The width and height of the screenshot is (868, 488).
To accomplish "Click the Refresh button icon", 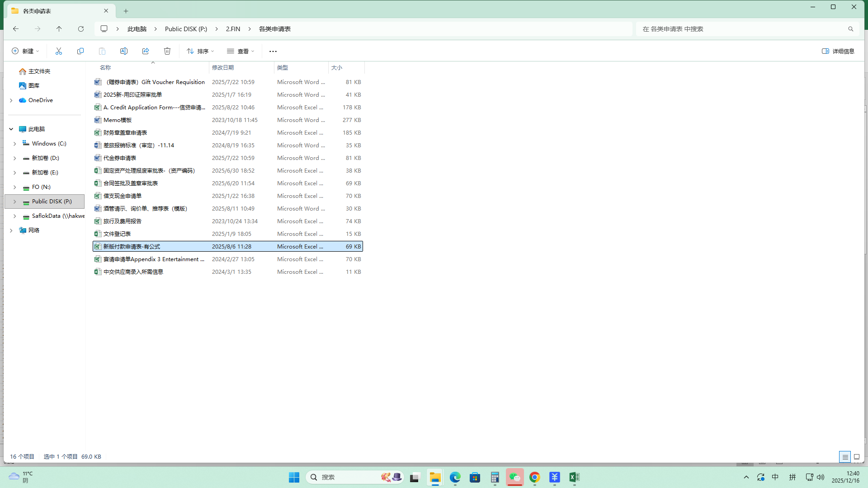I will coord(81,29).
